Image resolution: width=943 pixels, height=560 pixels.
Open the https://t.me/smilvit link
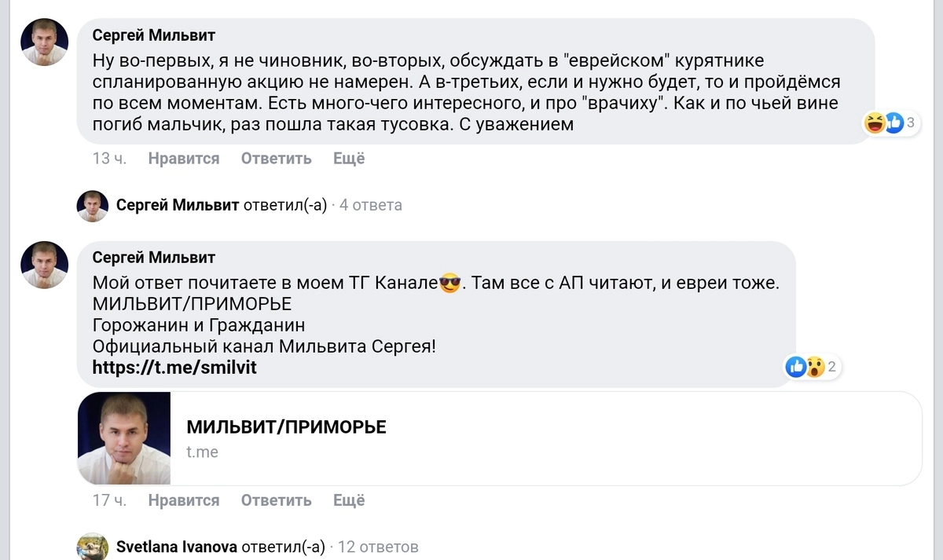click(174, 367)
